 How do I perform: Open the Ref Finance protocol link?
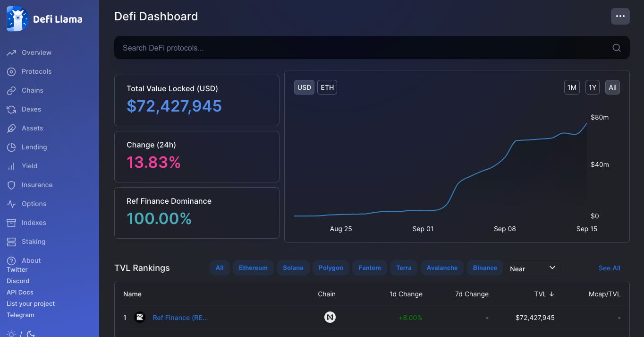pyautogui.click(x=180, y=318)
